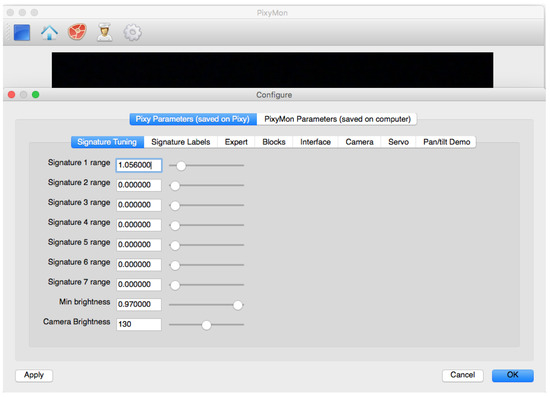This screenshot has width=550, height=397.
Task: Click the Camera Brightness slider handle
Action: pyautogui.click(x=207, y=325)
